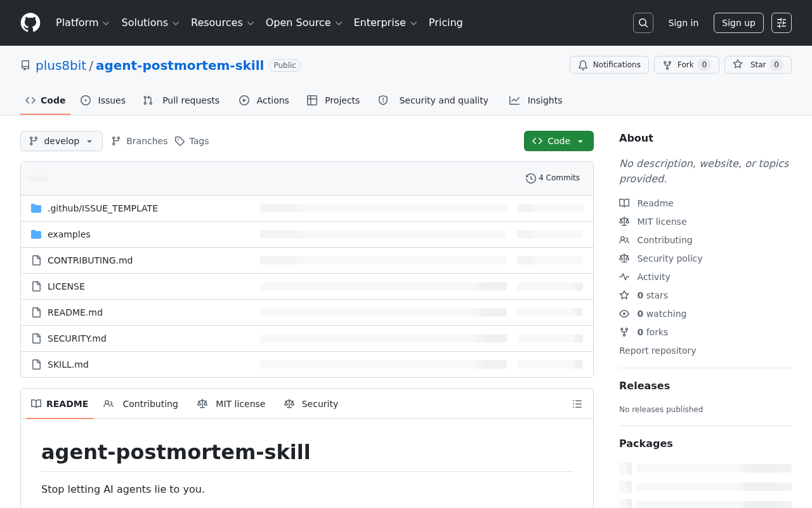Image resolution: width=812 pixels, height=508 pixels.
Task: Show the Security tab in file preview
Action: click(311, 404)
